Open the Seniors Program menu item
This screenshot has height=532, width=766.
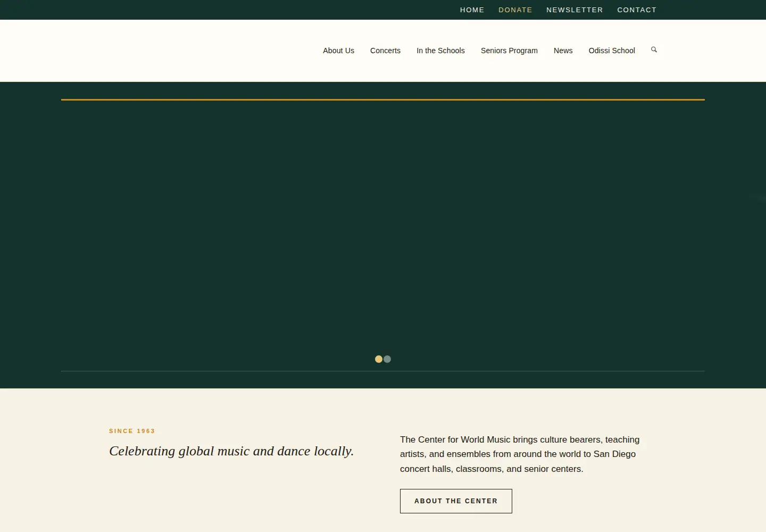[x=509, y=51]
